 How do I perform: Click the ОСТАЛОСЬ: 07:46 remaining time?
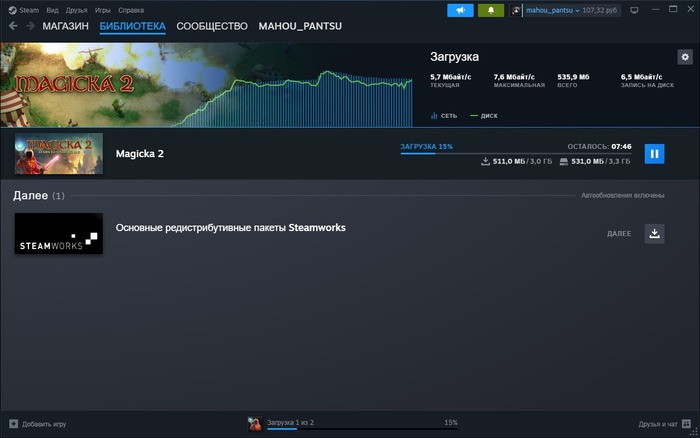point(599,146)
